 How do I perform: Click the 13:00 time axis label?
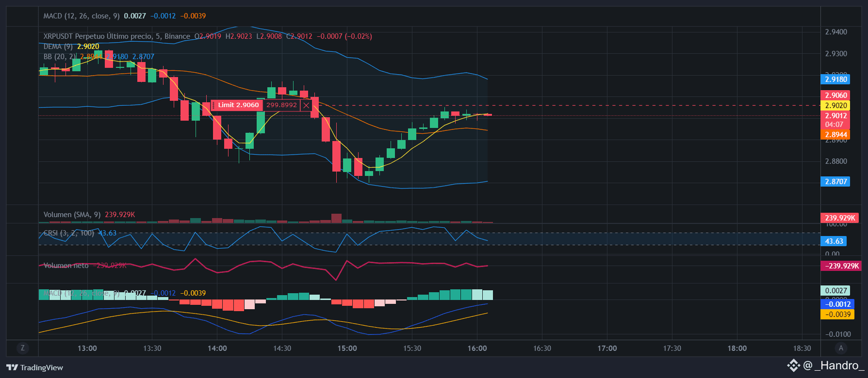(x=87, y=348)
